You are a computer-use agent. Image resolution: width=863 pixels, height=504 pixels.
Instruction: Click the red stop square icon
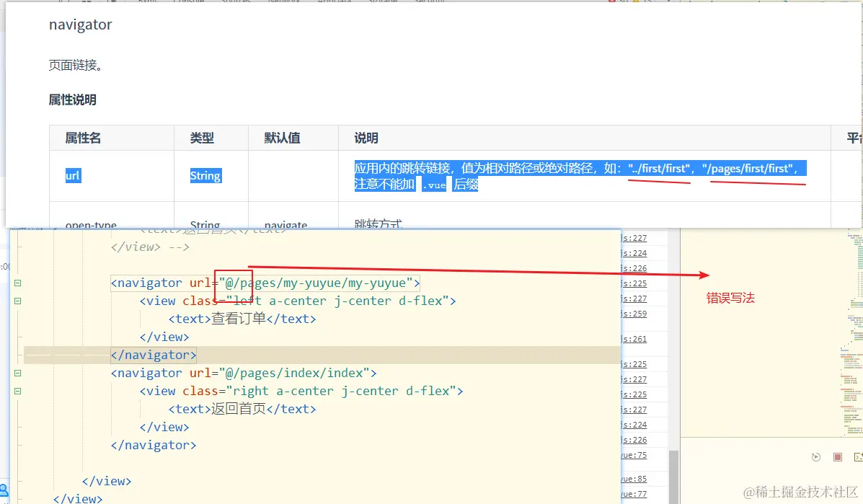tap(838, 457)
